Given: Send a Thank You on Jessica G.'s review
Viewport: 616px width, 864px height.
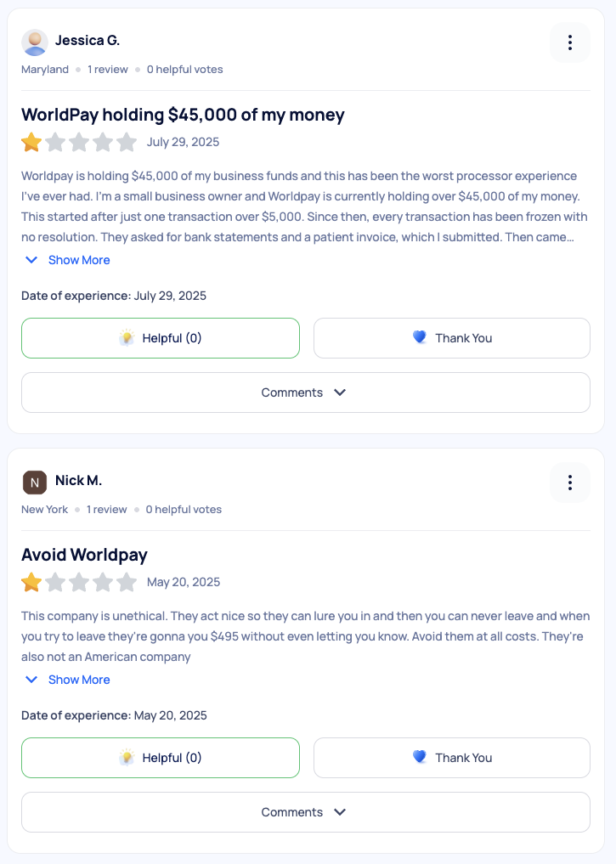Looking at the screenshot, I should click(x=452, y=338).
